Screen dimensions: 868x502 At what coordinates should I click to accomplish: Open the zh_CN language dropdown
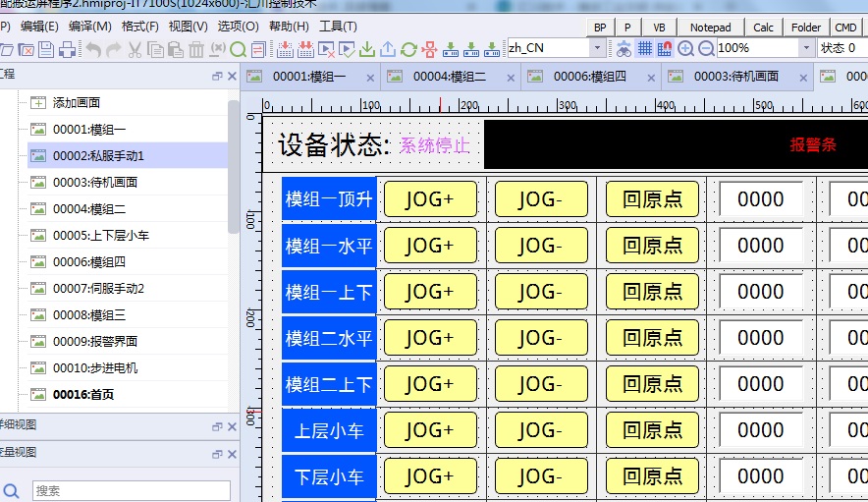[x=597, y=48]
